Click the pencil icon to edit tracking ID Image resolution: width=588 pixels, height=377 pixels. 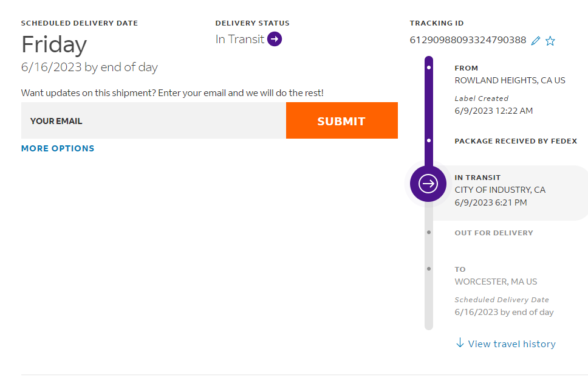tap(535, 41)
